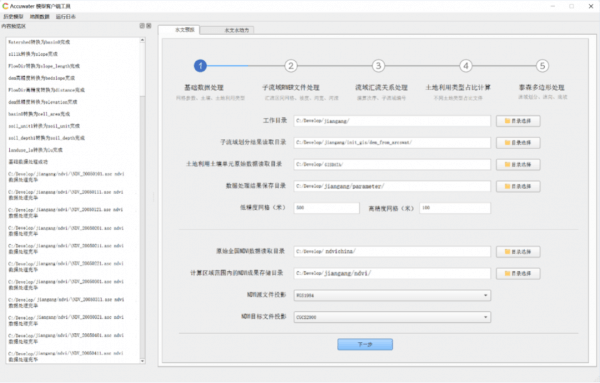Select log line containing 'slope_length'
600x383 pixels.
pos(44,66)
